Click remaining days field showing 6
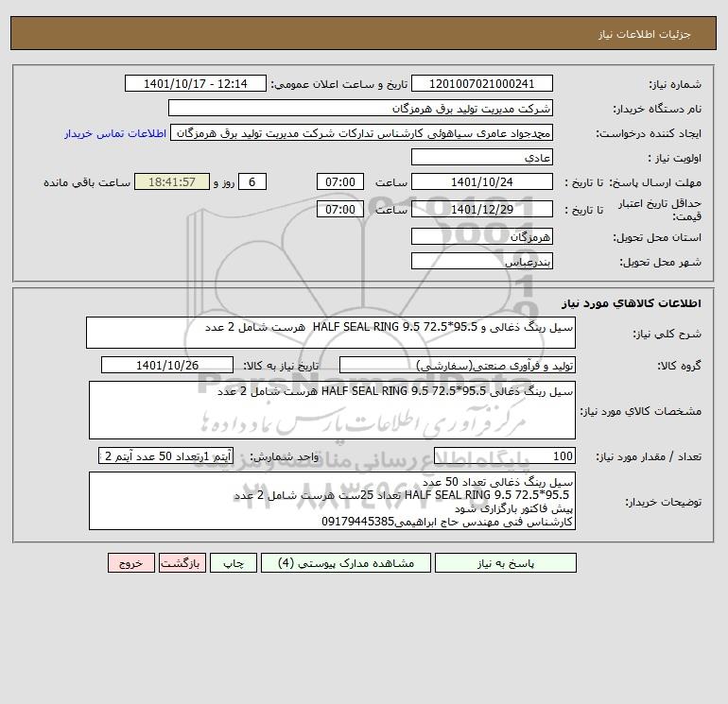The image size is (728, 704). [252, 182]
